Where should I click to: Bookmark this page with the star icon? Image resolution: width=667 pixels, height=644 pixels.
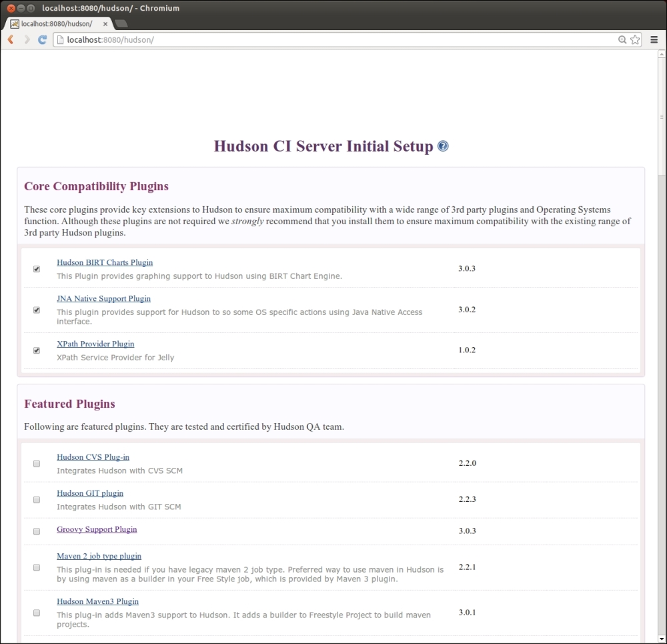coord(635,39)
